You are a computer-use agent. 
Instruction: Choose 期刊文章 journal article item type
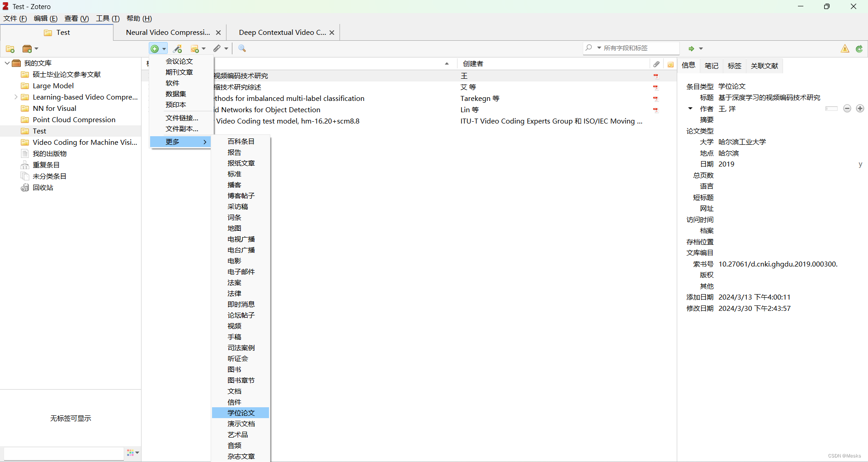179,72
